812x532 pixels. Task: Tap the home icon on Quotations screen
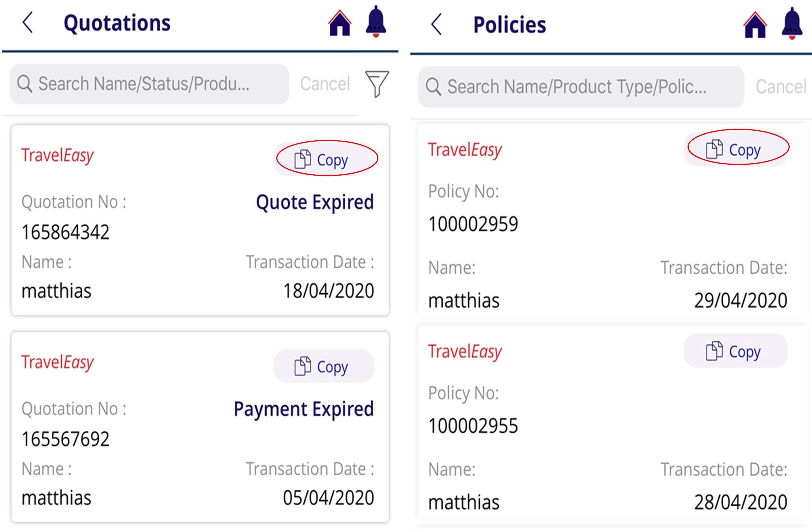point(340,23)
